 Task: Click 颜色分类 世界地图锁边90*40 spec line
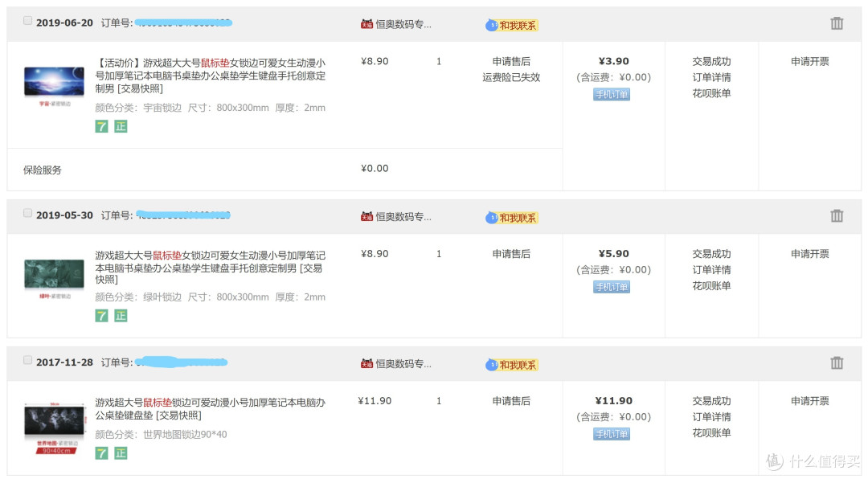click(161, 435)
